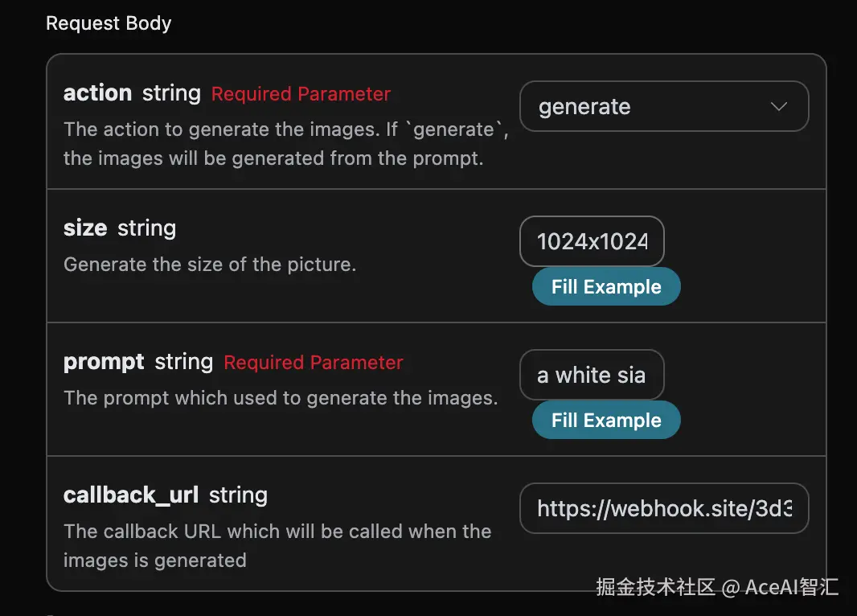Screen dimensions: 857x616
Task: Focus the size input containing 1024x1024
Action: [592, 241]
